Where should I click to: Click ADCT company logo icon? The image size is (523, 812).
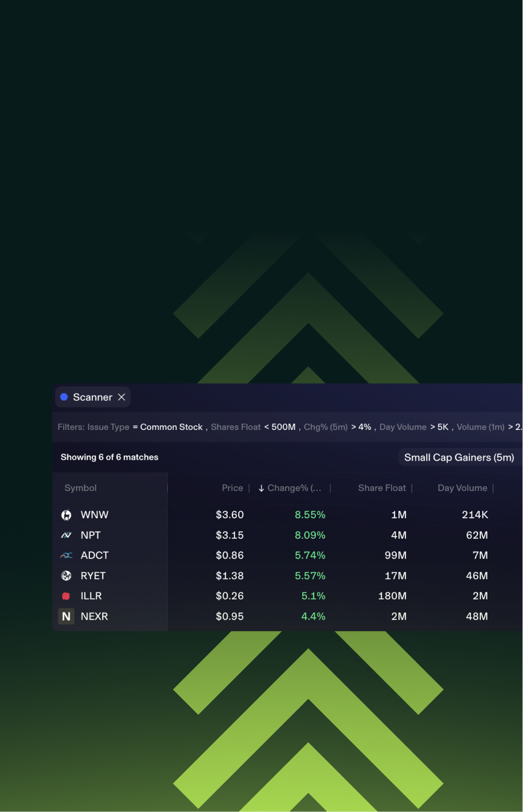pos(66,556)
